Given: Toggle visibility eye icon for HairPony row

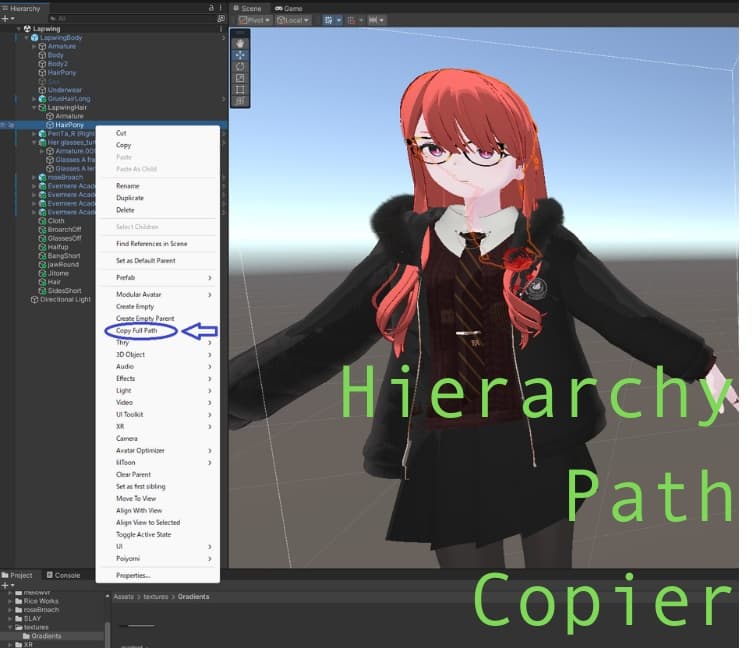Looking at the screenshot, I should click(4, 125).
